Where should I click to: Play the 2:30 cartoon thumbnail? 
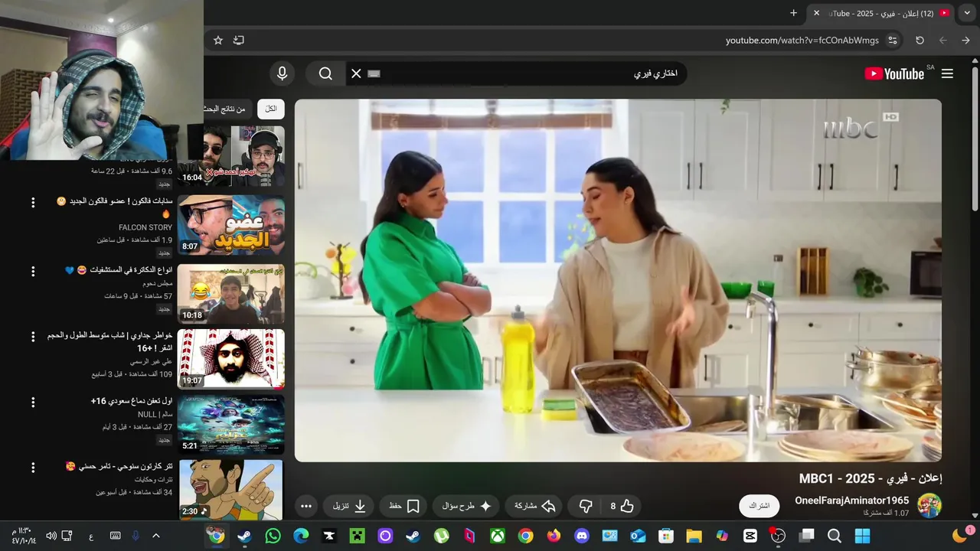pos(231,490)
